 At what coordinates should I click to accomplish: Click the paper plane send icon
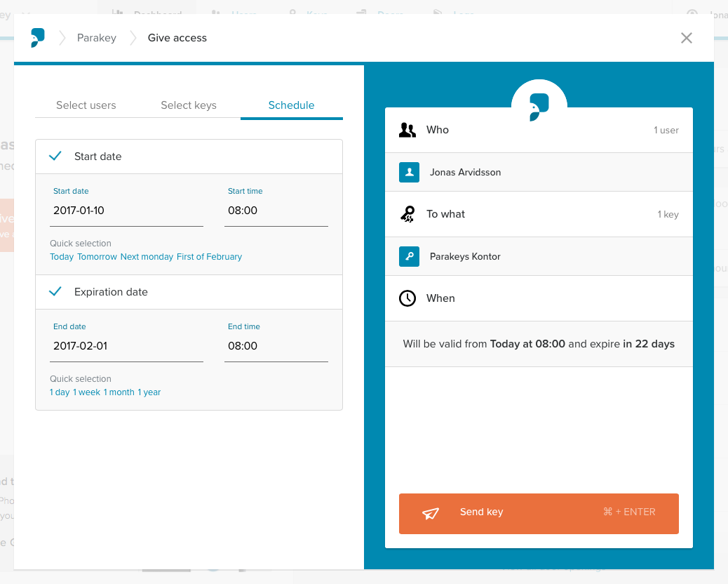(x=431, y=513)
